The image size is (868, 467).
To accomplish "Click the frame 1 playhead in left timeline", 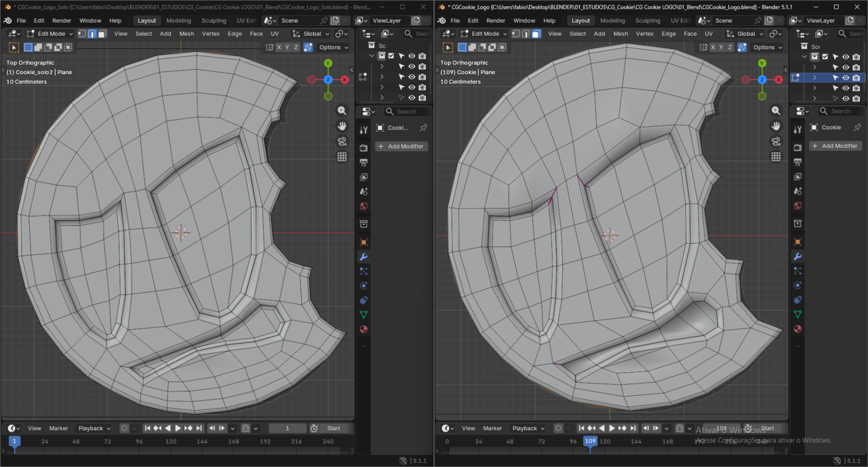I will 14,441.
